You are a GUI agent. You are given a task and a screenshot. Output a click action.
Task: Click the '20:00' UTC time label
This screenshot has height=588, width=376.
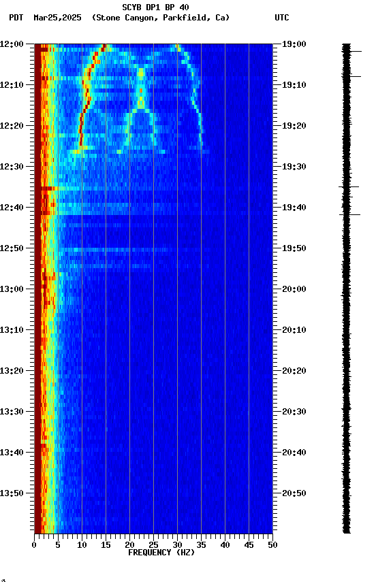coord(294,289)
